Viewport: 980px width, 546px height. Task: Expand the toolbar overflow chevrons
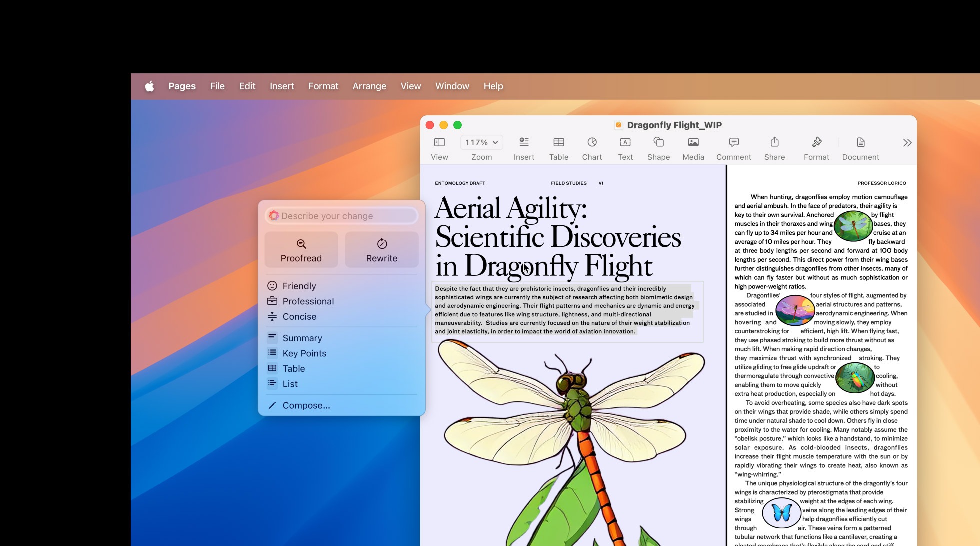[907, 143]
